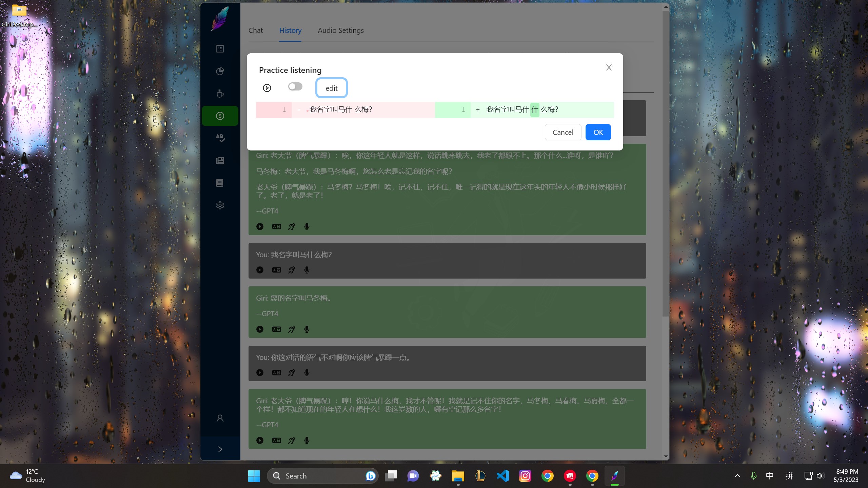Screen dimensions: 868x488
Task: Click microphone icon under 您的名字叫马冬梅 message
Action: tap(307, 329)
